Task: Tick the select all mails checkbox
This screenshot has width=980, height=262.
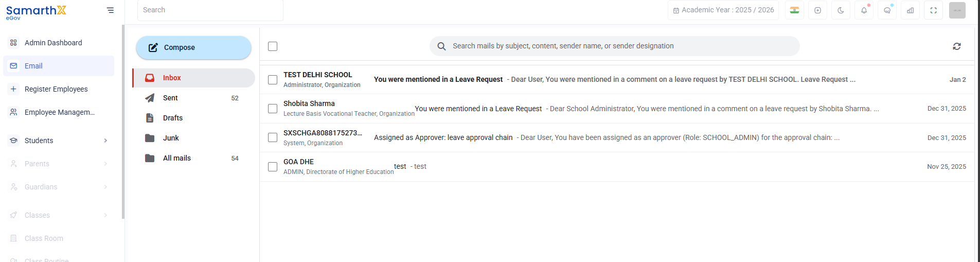Action: (x=273, y=46)
